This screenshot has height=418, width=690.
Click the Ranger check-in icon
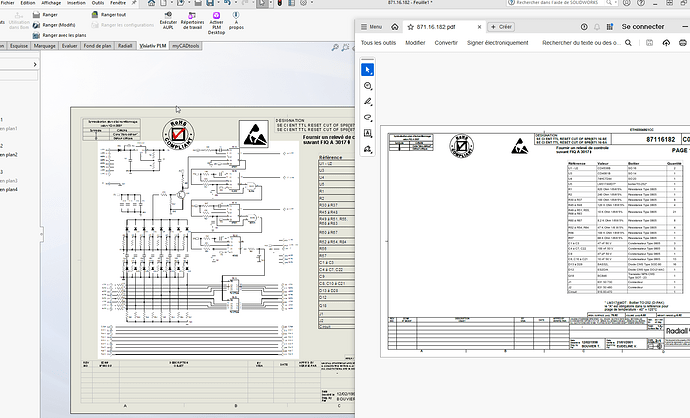37,15
